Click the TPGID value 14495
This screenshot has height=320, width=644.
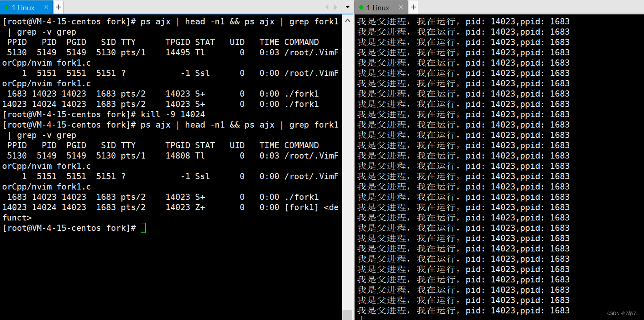[x=178, y=52]
